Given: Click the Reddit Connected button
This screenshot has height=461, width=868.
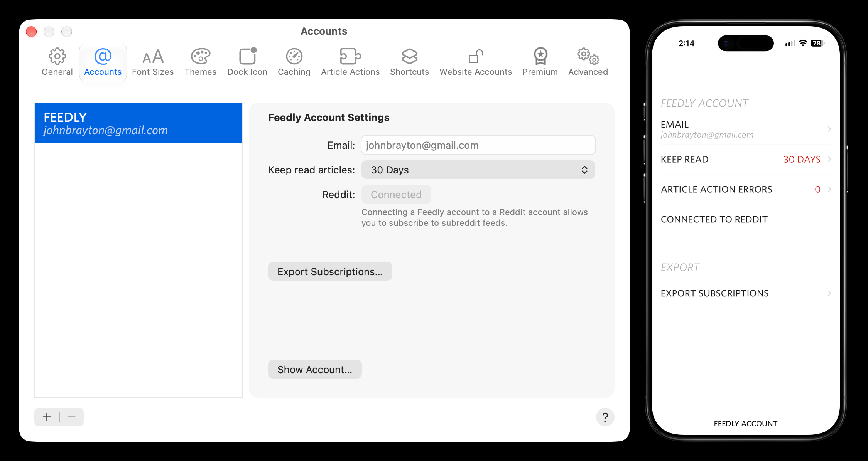Looking at the screenshot, I should point(396,195).
